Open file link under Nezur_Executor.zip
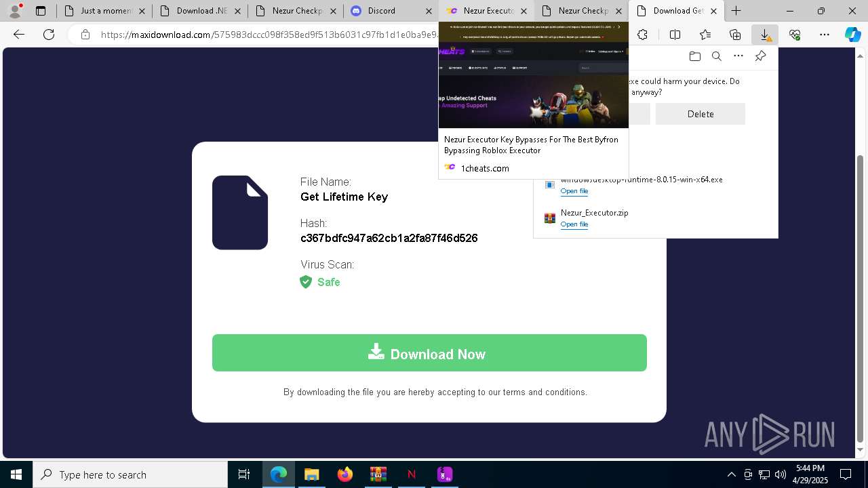This screenshot has height=488, width=868. [x=574, y=224]
